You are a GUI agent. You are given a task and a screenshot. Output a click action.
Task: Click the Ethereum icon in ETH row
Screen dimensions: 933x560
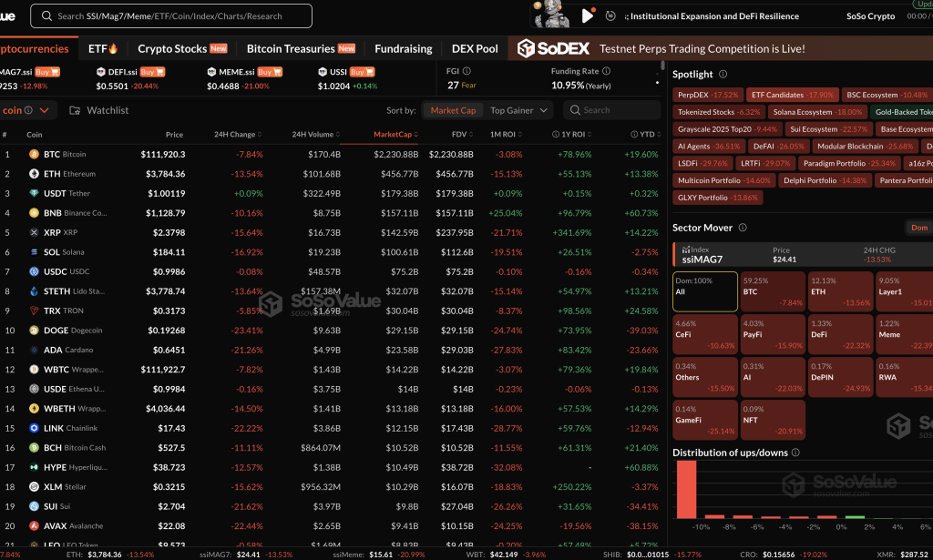coord(34,174)
